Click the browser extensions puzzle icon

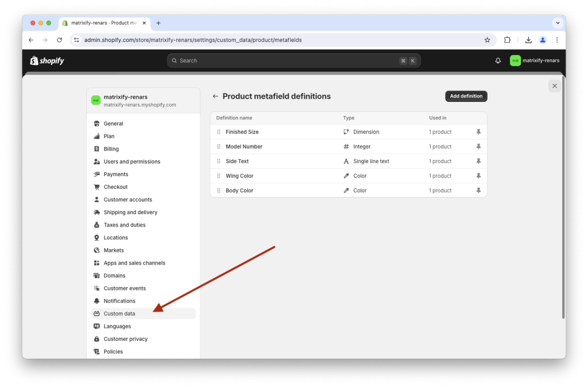click(x=507, y=40)
